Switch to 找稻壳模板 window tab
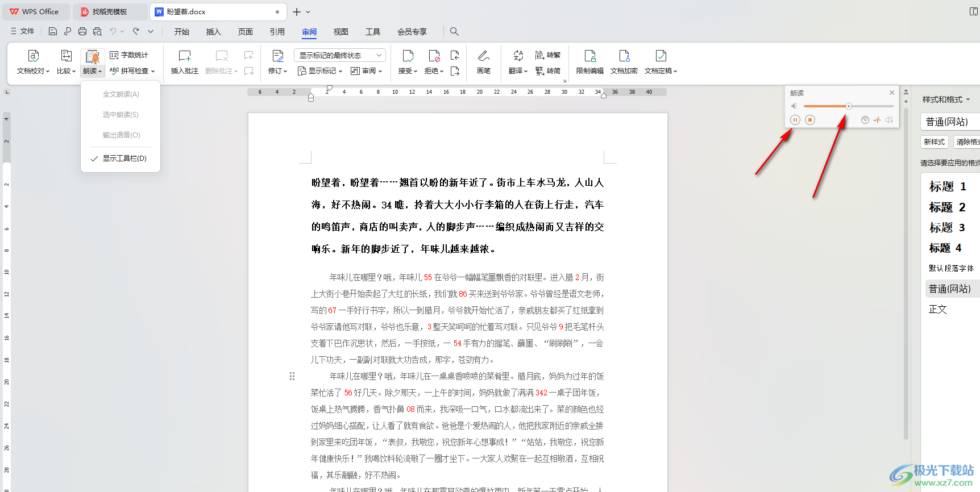The width and height of the screenshot is (980, 492). pos(110,11)
